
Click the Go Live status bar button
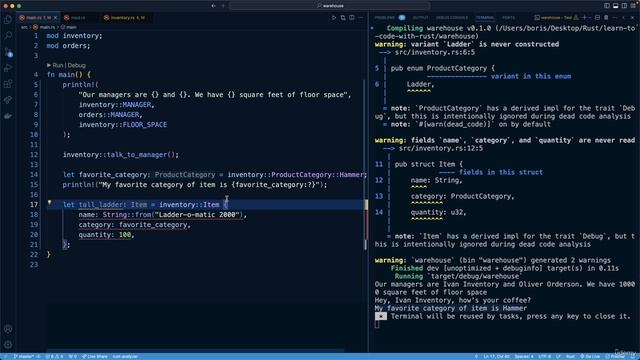590,356
